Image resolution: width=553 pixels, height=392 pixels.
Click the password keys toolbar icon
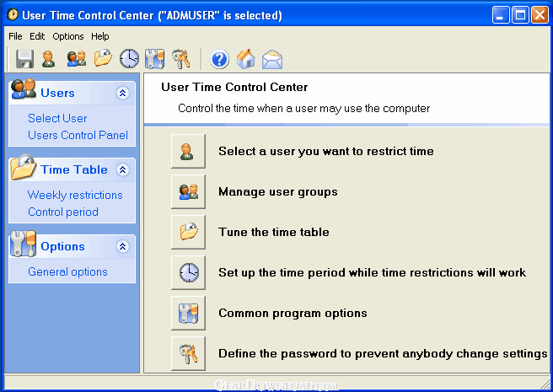pos(181,59)
